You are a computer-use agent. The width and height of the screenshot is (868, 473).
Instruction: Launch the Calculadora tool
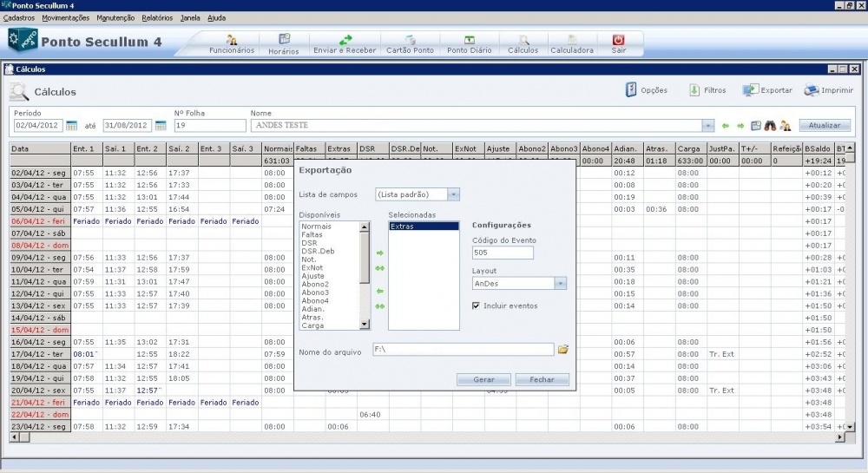pos(572,43)
